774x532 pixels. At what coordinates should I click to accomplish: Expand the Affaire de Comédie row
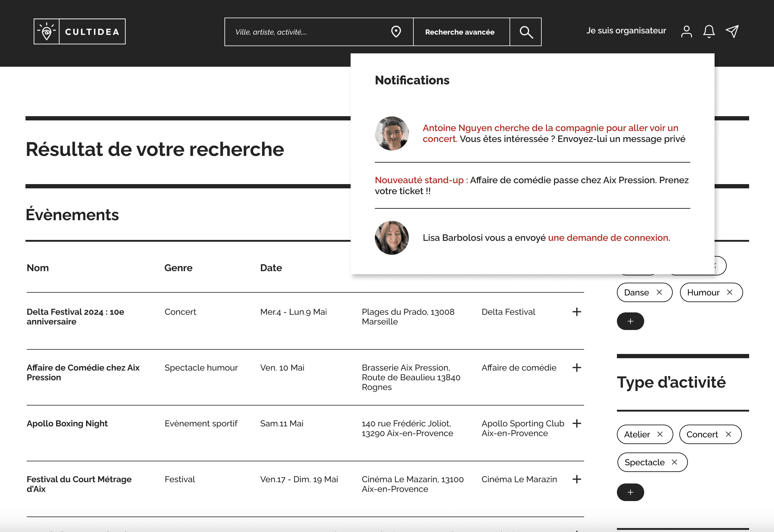pos(576,367)
